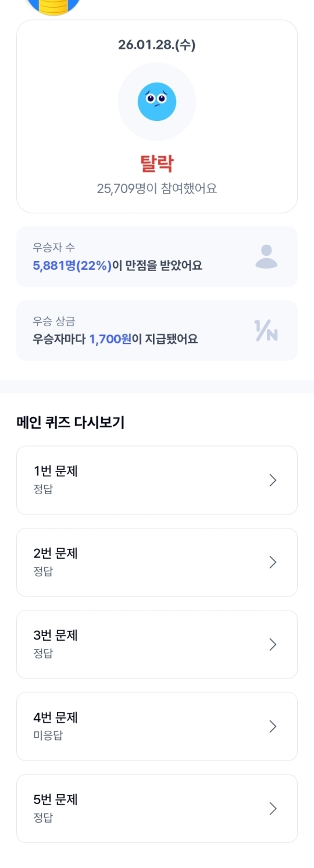Open question 2 chevron arrow

click(x=273, y=562)
